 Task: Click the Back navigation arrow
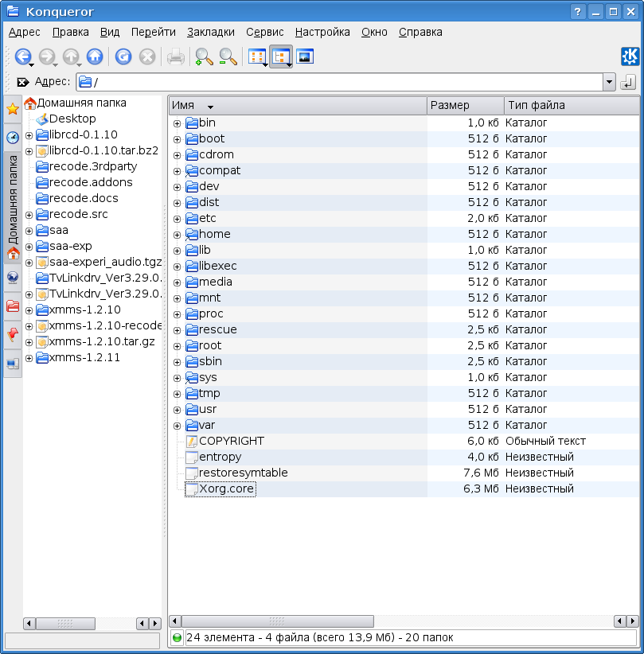click(x=21, y=56)
